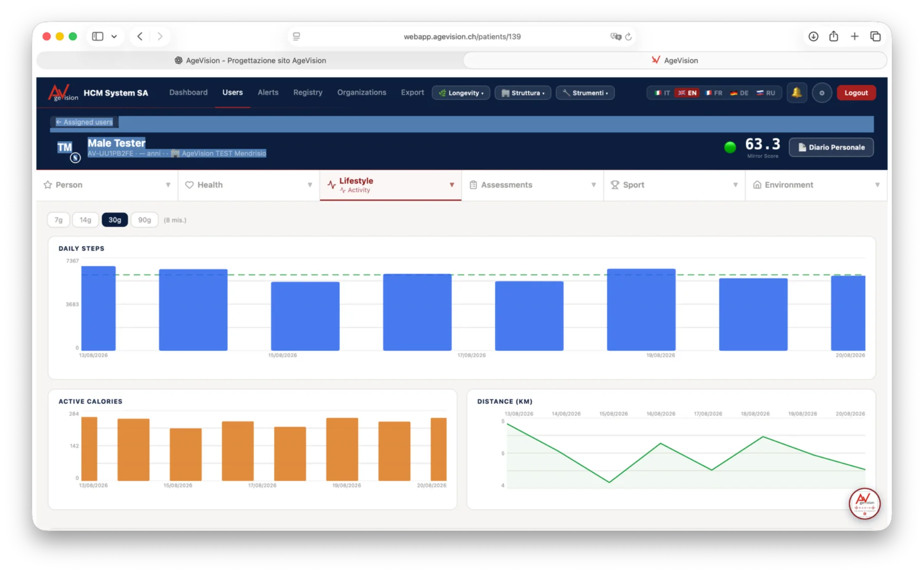This screenshot has height=573, width=924.
Task: Open the Organizations menu item
Action: pos(361,92)
